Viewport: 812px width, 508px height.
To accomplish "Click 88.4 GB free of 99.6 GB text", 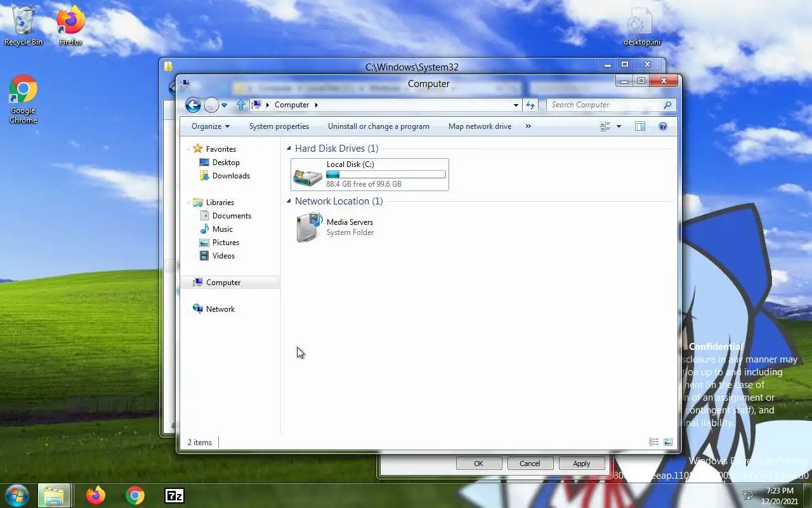I will click(363, 184).
